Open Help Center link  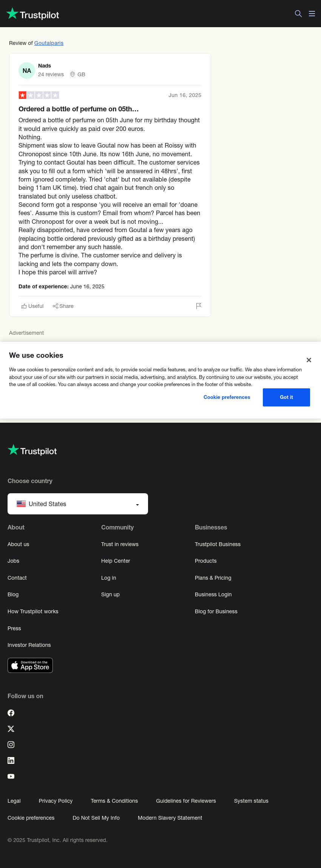coord(116,561)
